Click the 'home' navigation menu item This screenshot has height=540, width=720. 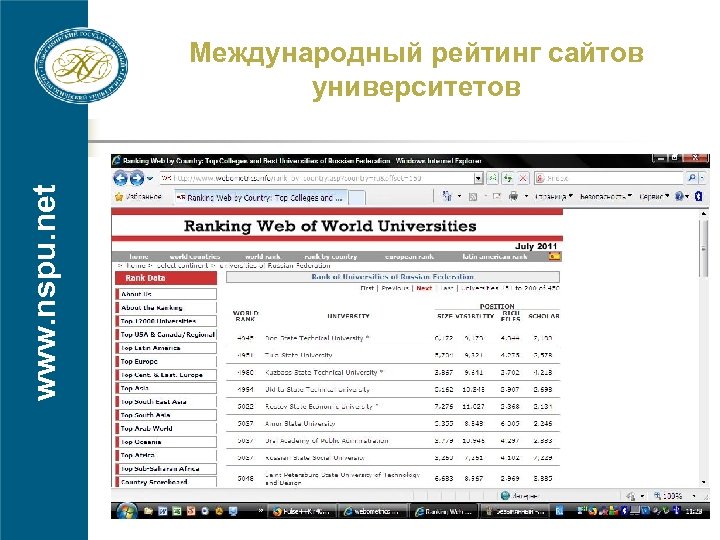pyautogui.click(x=138, y=257)
